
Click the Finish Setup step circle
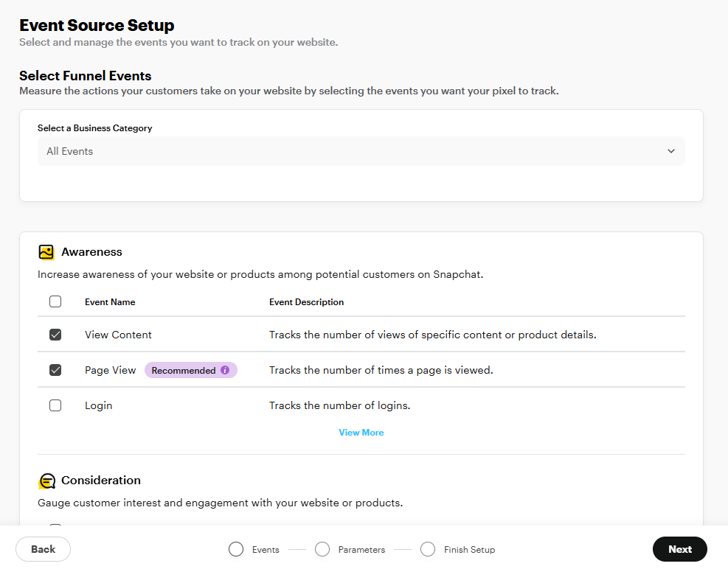pyautogui.click(x=428, y=549)
